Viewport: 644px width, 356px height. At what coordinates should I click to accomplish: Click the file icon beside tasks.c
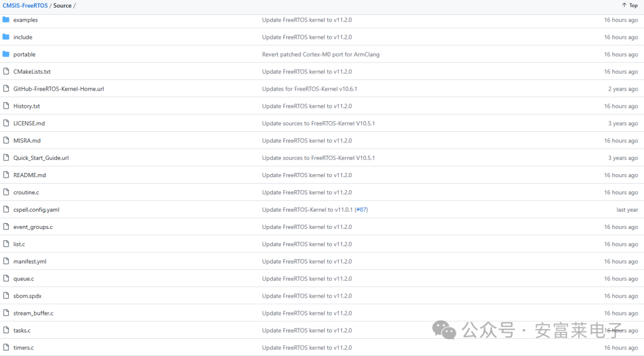[6, 330]
